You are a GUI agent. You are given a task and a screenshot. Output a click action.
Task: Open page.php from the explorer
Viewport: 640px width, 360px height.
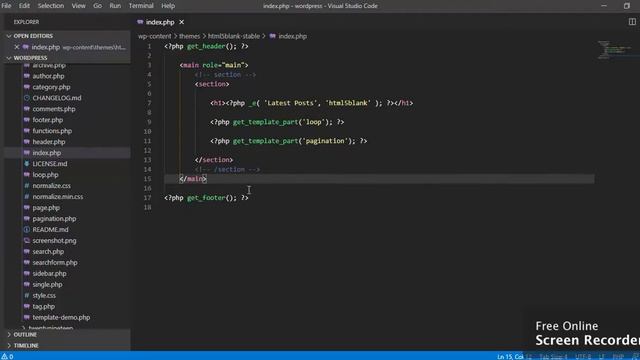46,208
